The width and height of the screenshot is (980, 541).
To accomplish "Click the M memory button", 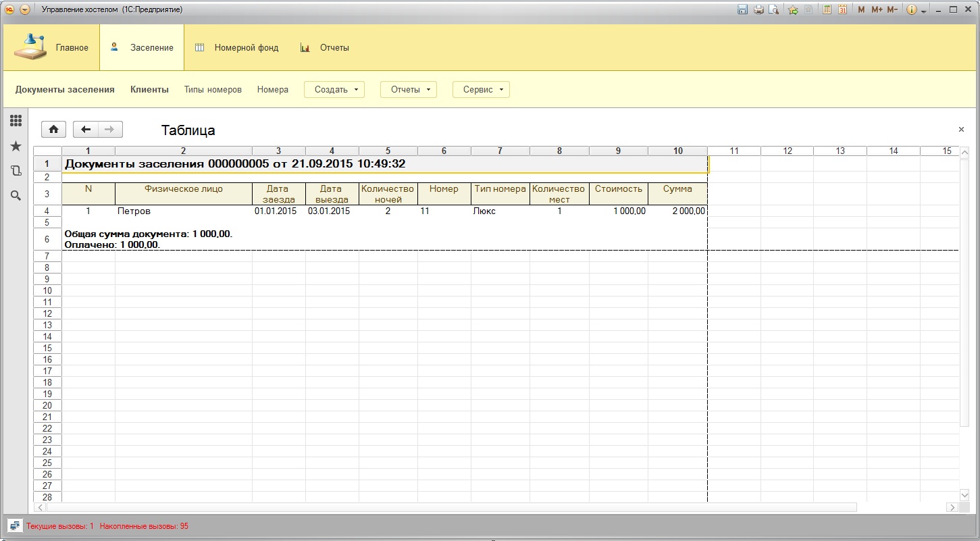I will pos(861,10).
